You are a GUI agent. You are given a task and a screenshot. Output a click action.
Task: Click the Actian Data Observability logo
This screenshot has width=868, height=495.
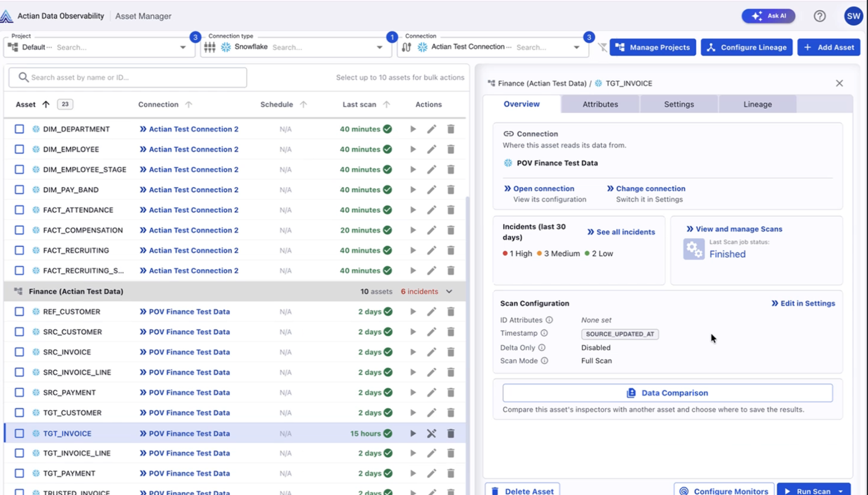pos(7,16)
